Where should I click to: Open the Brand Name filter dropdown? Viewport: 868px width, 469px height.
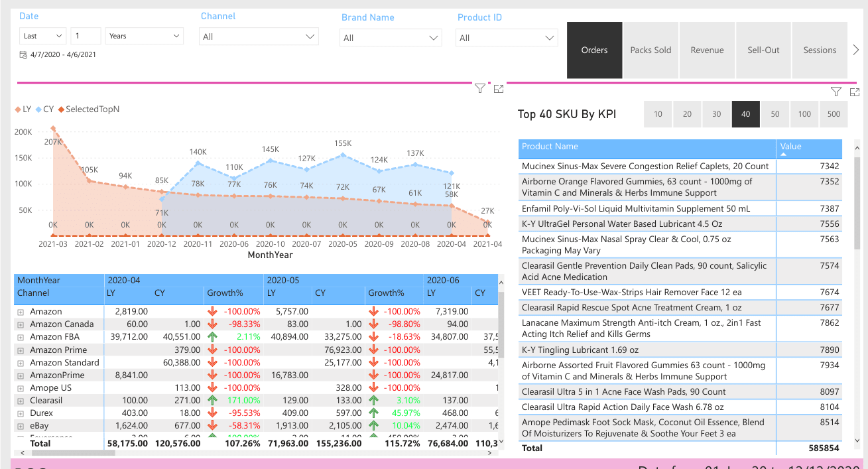(391, 38)
